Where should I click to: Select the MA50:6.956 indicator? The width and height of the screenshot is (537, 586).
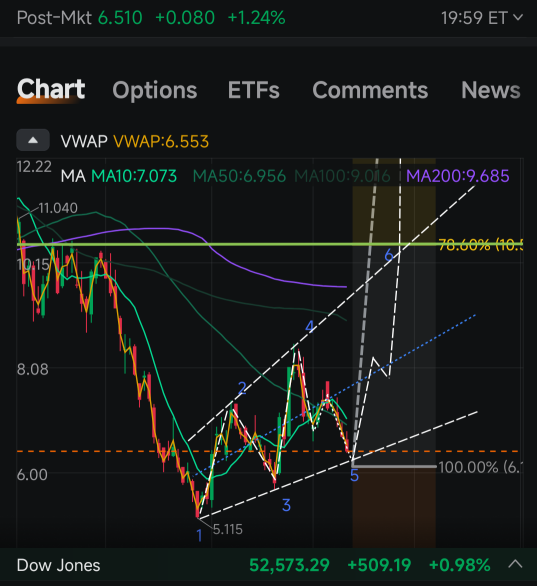coord(239,176)
